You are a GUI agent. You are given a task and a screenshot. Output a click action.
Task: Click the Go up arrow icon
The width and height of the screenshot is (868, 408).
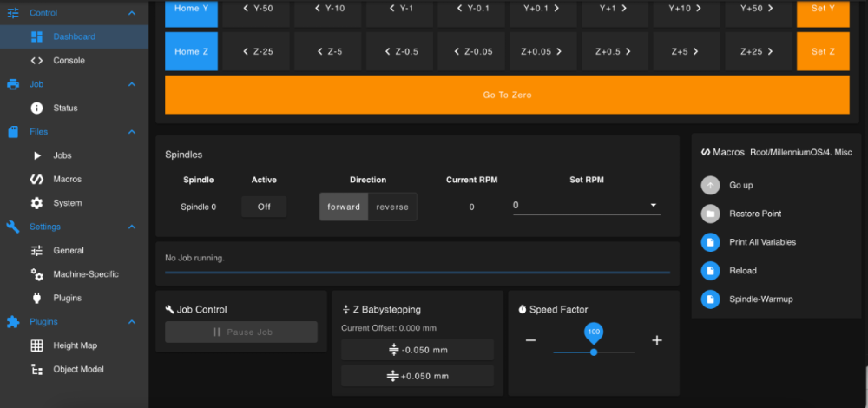point(710,185)
